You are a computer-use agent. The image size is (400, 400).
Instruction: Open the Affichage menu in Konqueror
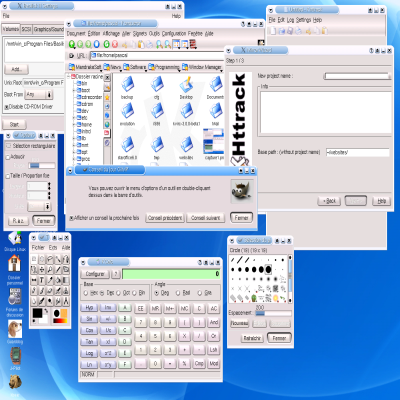click(111, 34)
